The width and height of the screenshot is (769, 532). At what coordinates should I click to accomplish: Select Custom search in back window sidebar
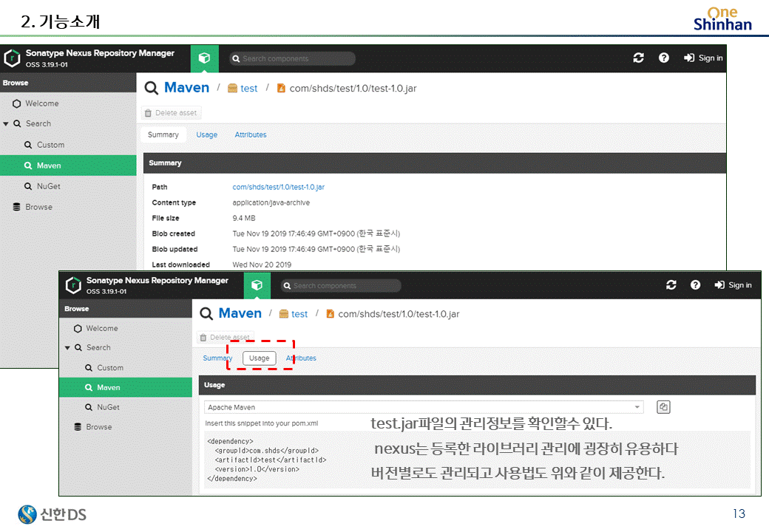[68, 145]
